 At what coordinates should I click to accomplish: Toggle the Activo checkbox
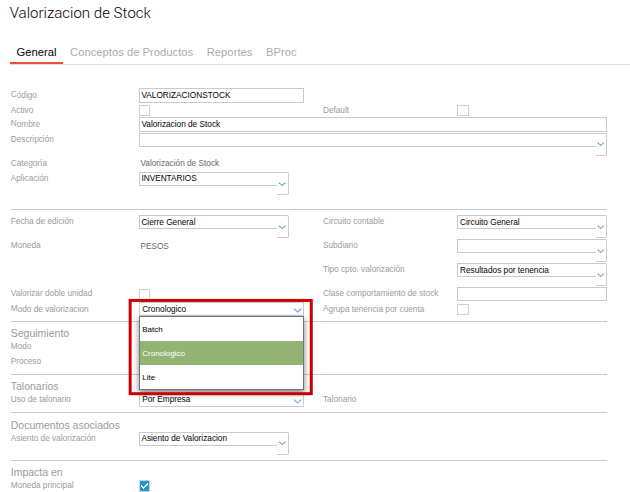click(145, 110)
